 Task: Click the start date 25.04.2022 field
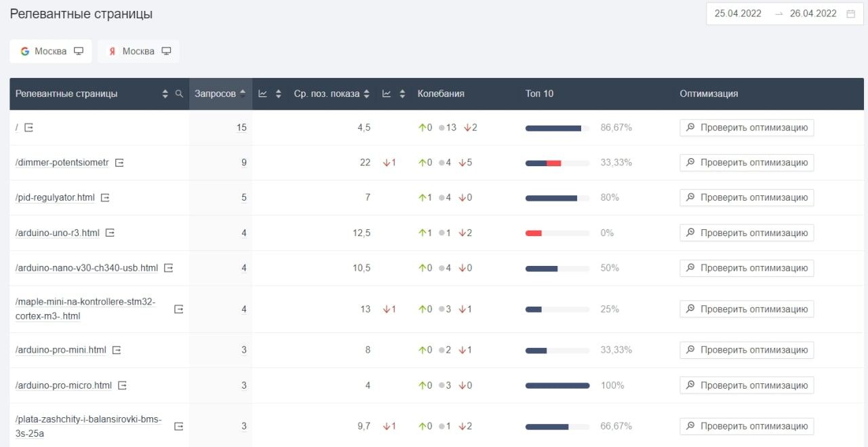click(x=738, y=14)
